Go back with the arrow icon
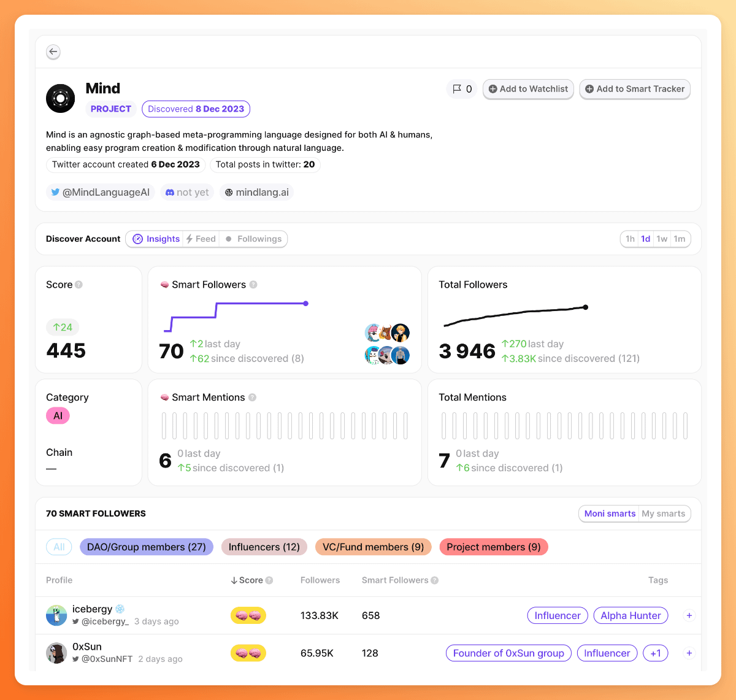This screenshot has height=700, width=736. (53, 52)
